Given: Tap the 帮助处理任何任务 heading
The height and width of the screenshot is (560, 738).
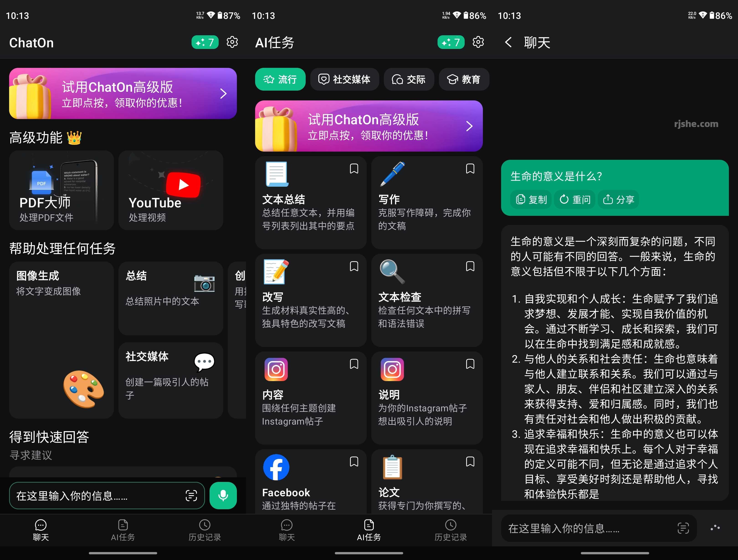Looking at the screenshot, I should 62,249.
